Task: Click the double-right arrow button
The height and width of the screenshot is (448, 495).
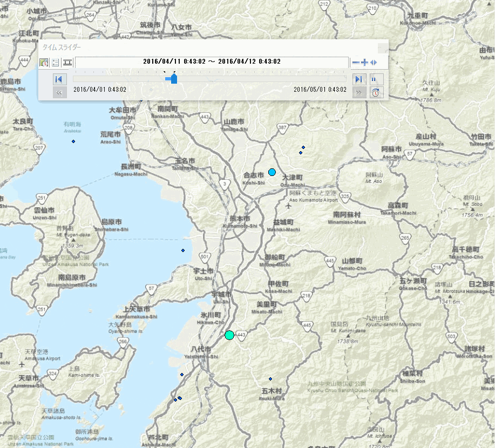Action: [x=358, y=92]
